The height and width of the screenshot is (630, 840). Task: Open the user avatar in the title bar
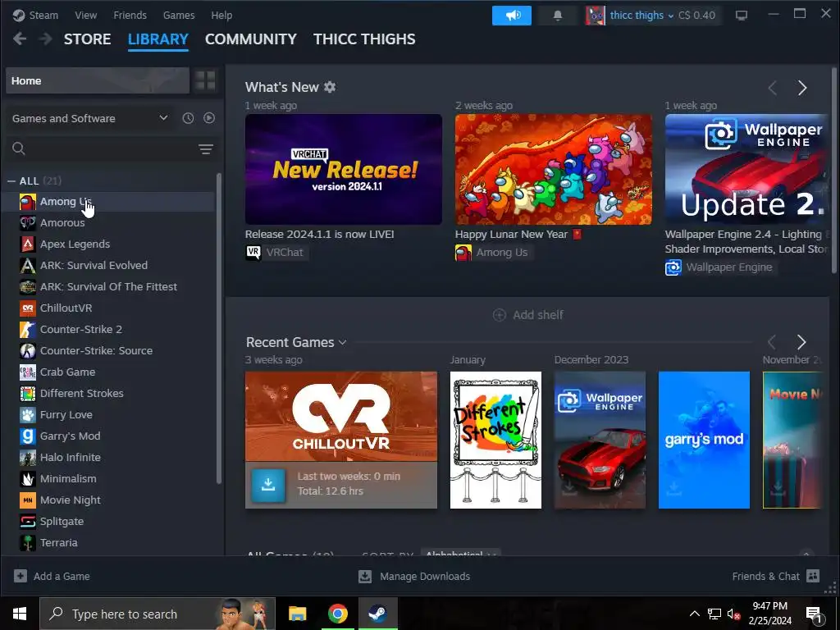[596, 16]
